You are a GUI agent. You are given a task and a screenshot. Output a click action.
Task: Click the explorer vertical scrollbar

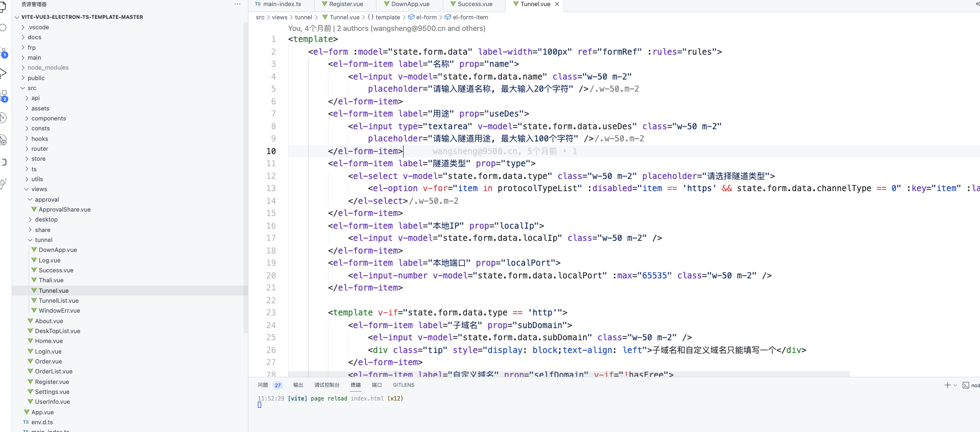point(246,177)
